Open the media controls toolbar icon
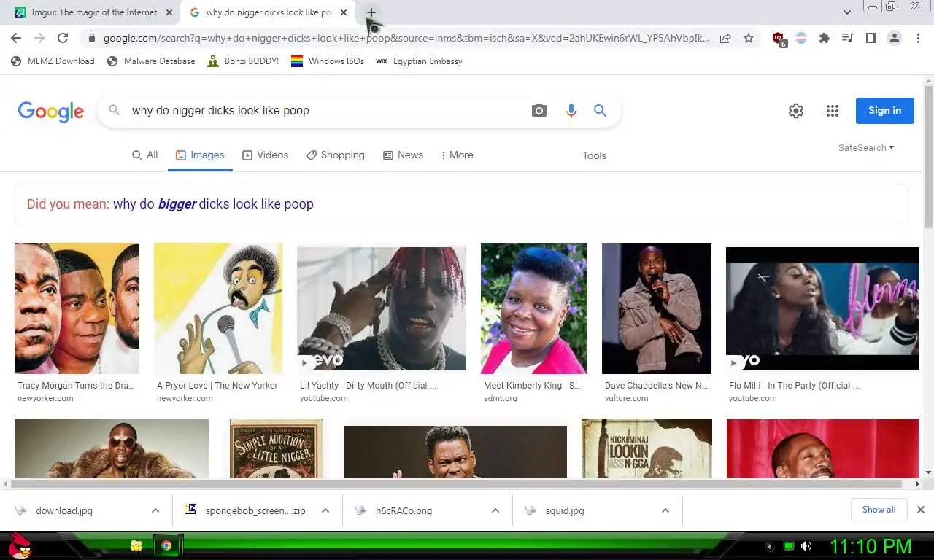The height and width of the screenshot is (560, 934). point(848,38)
